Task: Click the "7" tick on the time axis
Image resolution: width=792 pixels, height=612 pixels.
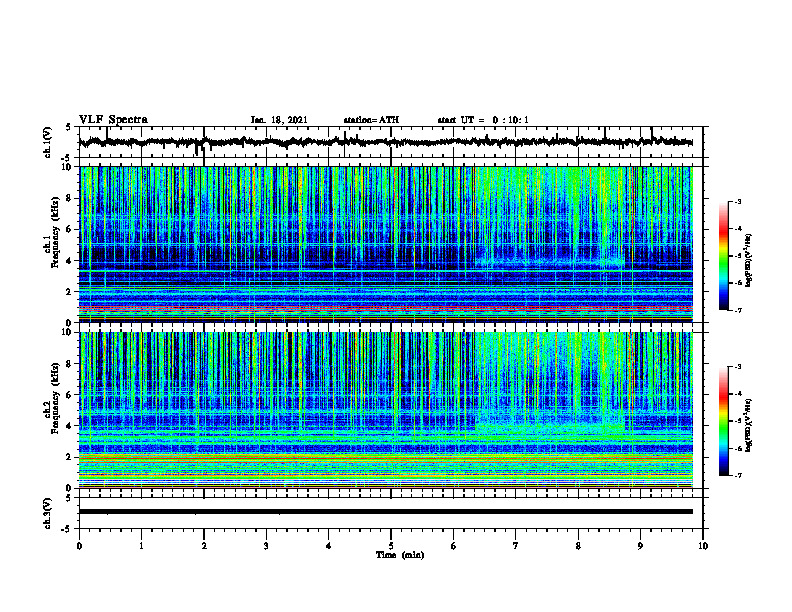Action: (x=516, y=546)
